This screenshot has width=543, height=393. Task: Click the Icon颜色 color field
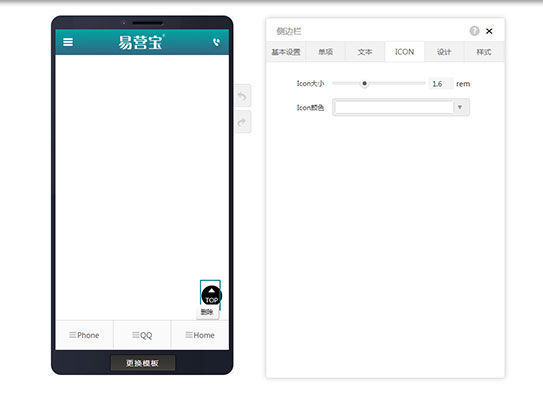tap(394, 107)
